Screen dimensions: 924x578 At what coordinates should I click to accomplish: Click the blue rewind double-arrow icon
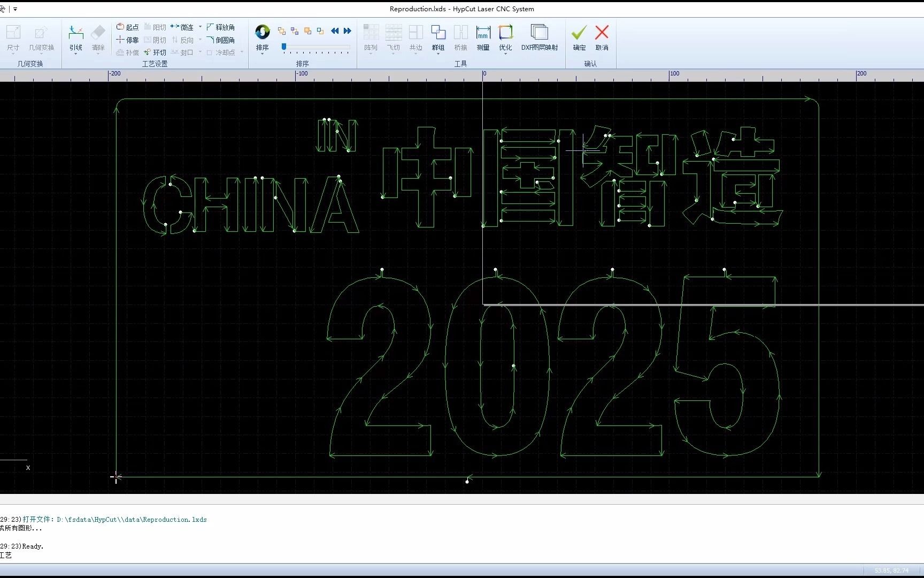[335, 31]
